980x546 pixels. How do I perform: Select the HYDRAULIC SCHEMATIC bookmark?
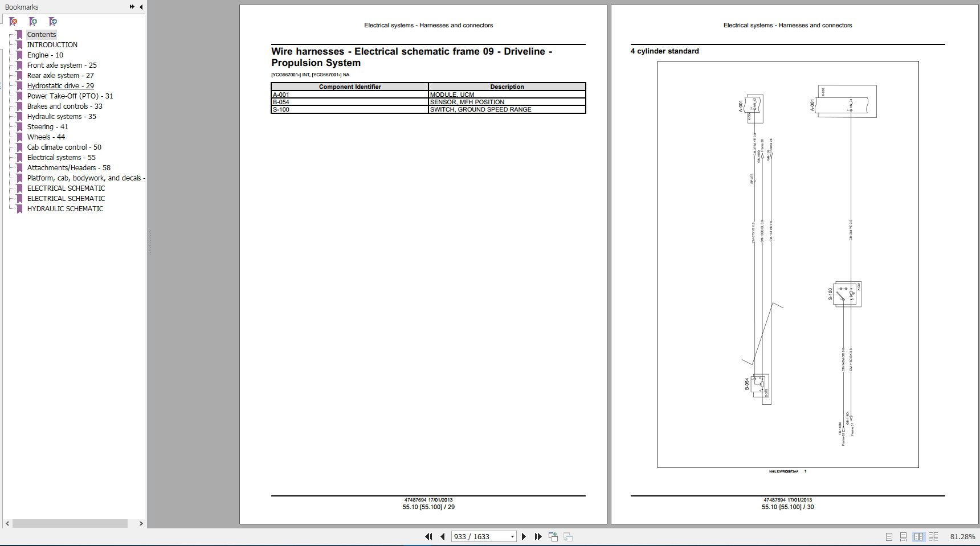pyautogui.click(x=65, y=208)
